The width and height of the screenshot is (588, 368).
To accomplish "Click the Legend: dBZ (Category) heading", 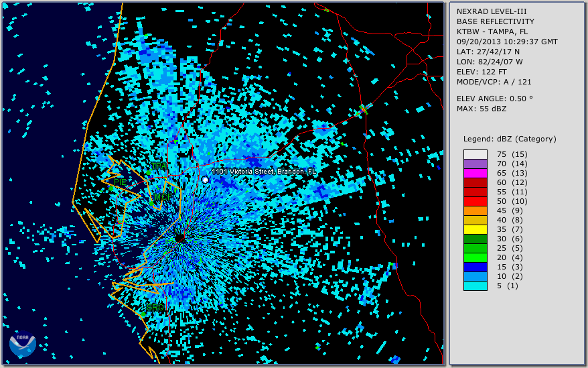I will tap(510, 139).
